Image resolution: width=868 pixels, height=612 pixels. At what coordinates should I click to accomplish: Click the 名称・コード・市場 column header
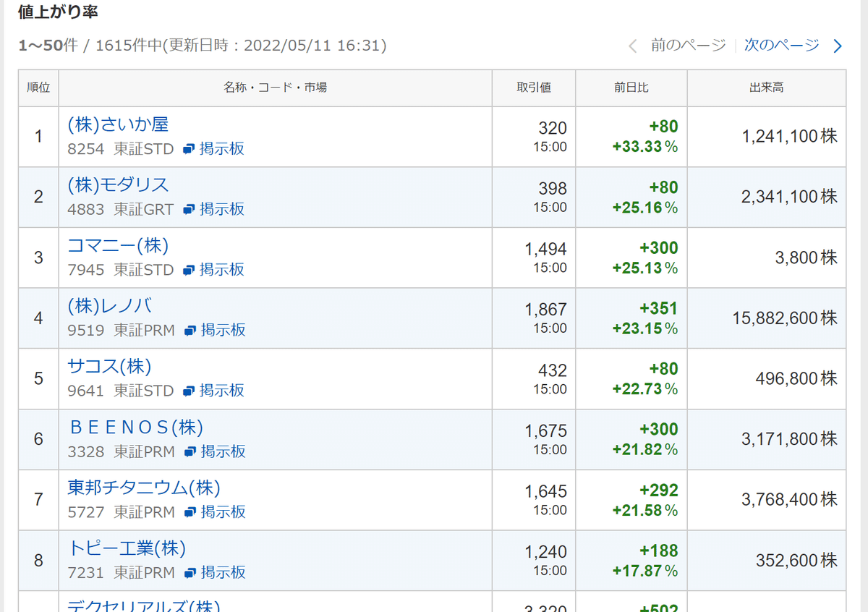[x=275, y=88]
